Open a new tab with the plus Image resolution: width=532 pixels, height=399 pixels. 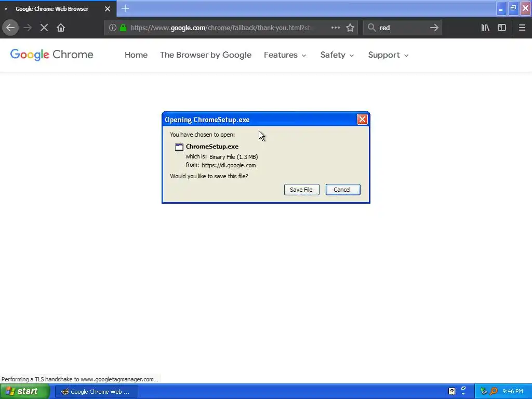pos(125,8)
